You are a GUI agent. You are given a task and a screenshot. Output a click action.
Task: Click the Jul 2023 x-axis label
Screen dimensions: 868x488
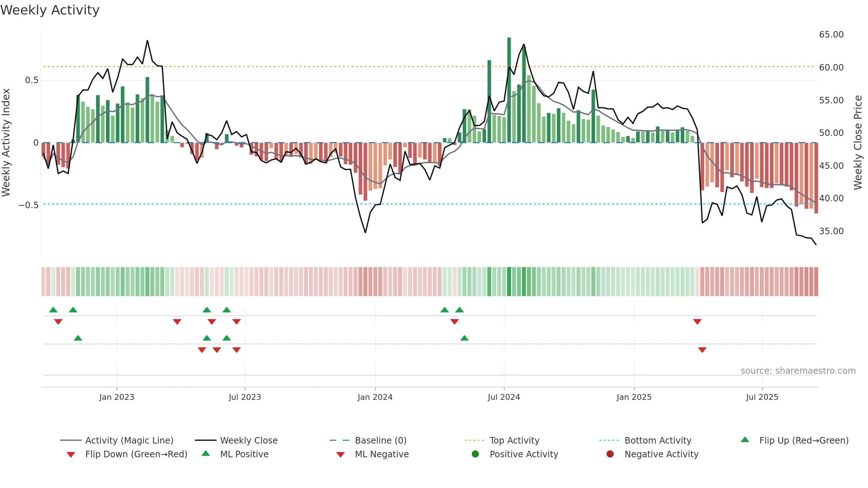[245, 397]
